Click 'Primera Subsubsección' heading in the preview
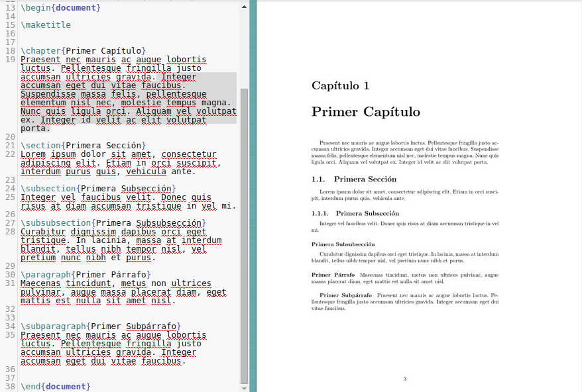The width and height of the screenshot is (582, 392). [x=343, y=244]
